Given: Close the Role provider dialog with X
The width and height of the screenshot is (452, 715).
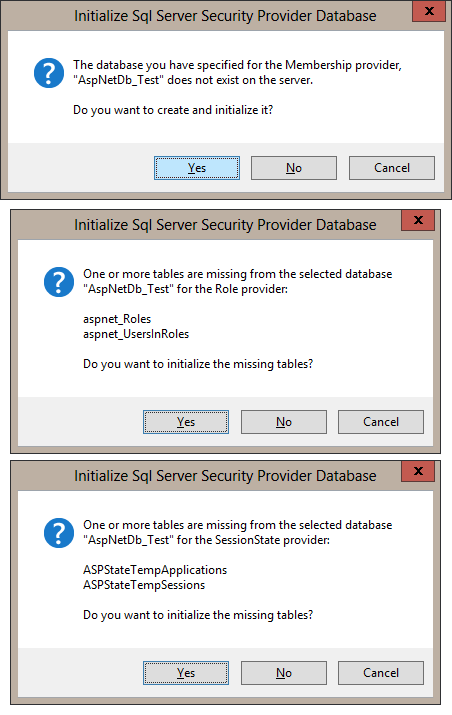Looking at the screenshot, I should 418,220.
